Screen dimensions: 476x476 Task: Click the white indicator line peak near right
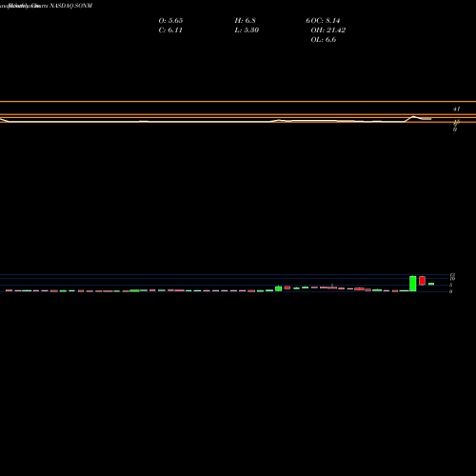(414, 117)
